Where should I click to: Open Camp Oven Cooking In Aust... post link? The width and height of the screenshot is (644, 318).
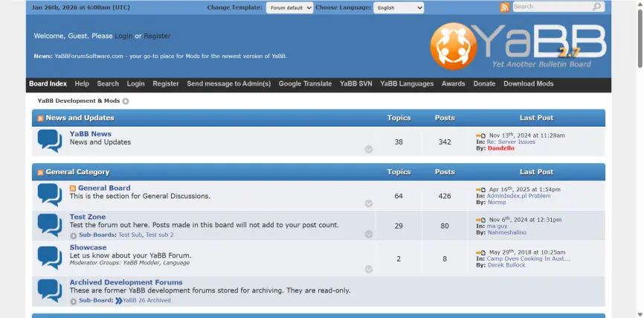click(x=528, y=258)
